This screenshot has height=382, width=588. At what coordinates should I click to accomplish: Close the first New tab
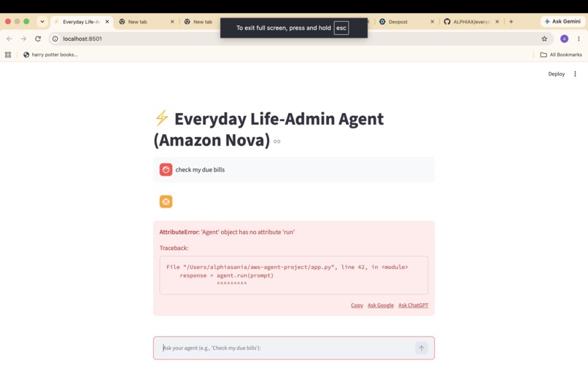click(172, 22)
